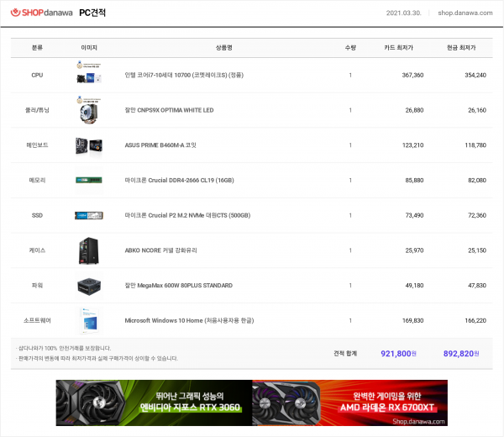Open the Zalman CNPS9X cooler image

point(89,109)
